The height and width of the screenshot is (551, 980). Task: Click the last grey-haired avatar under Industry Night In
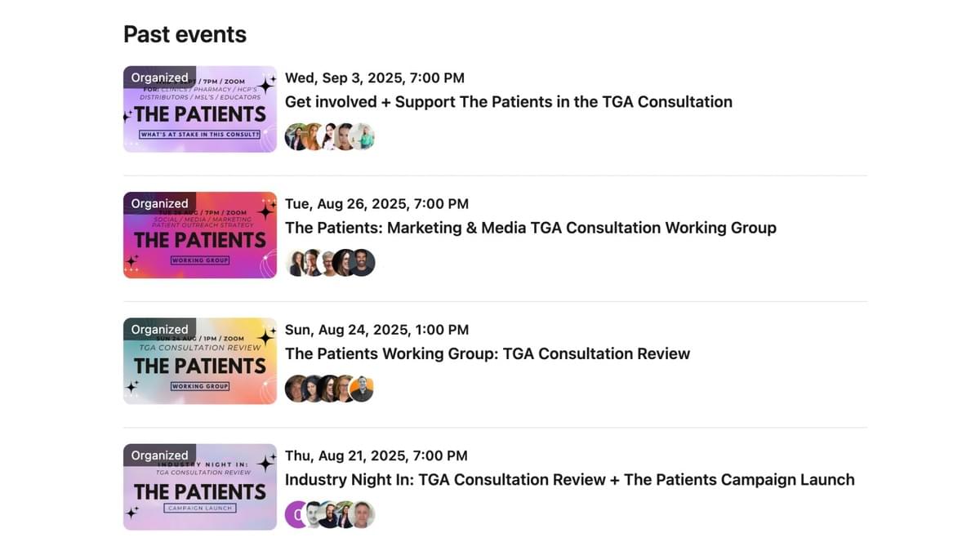point(363,514)
